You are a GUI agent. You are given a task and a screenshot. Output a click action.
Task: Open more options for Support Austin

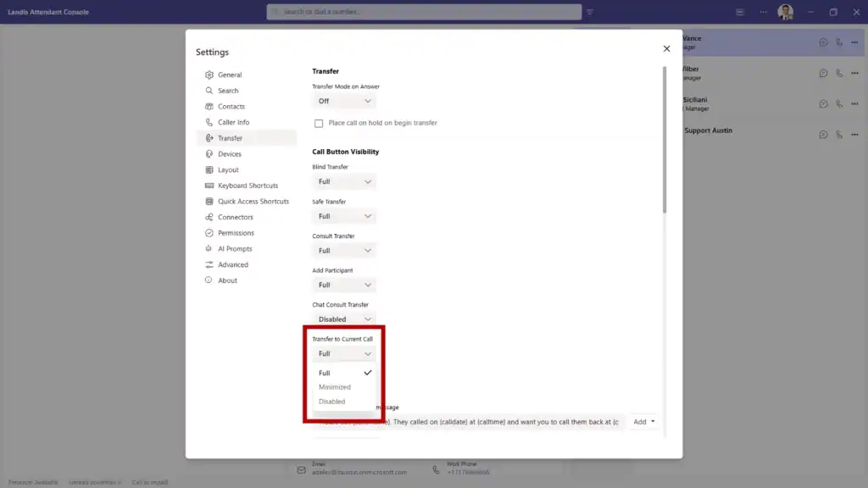coord(854,134)
